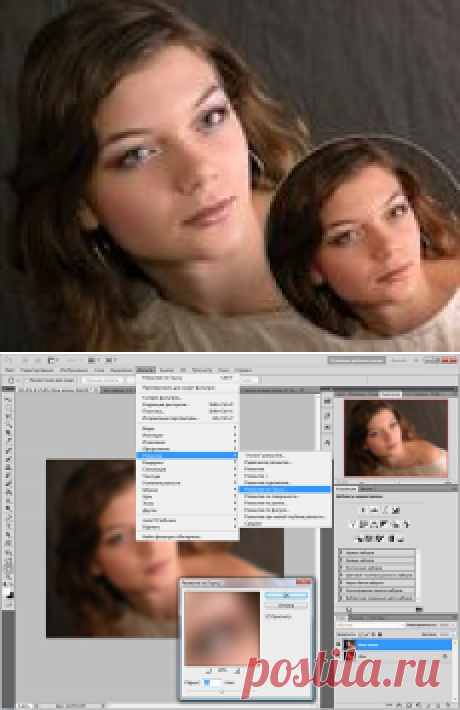The width and height of the screenshot is (460, 710).
Task: Close the Gaussian Blur dialog
Action: click(x=303, y=582)
